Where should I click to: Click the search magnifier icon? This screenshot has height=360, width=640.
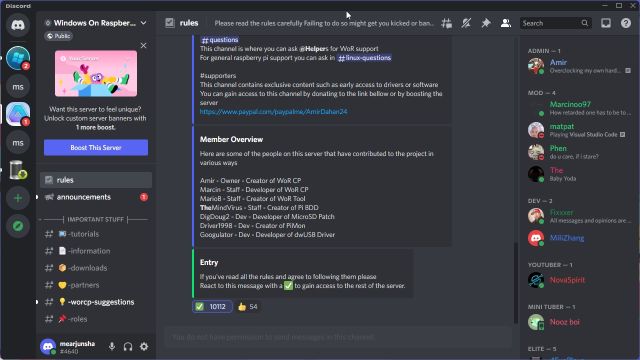[584, 23]
